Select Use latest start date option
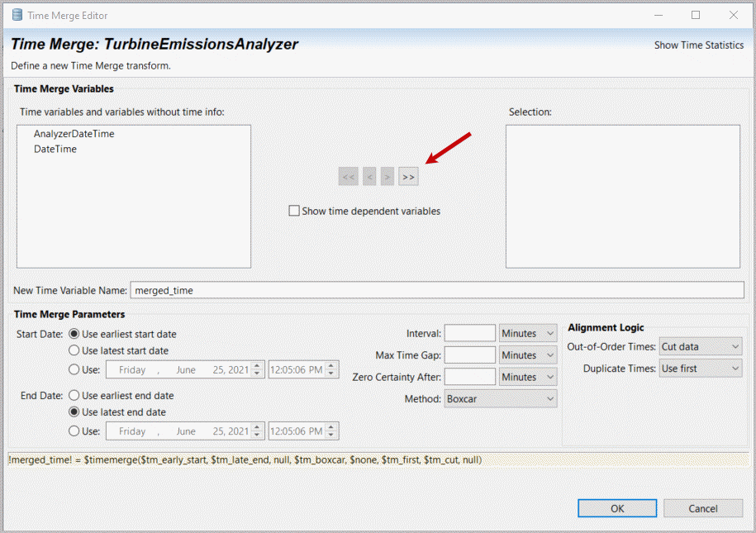The image size is (756, 533). (74, 350)
